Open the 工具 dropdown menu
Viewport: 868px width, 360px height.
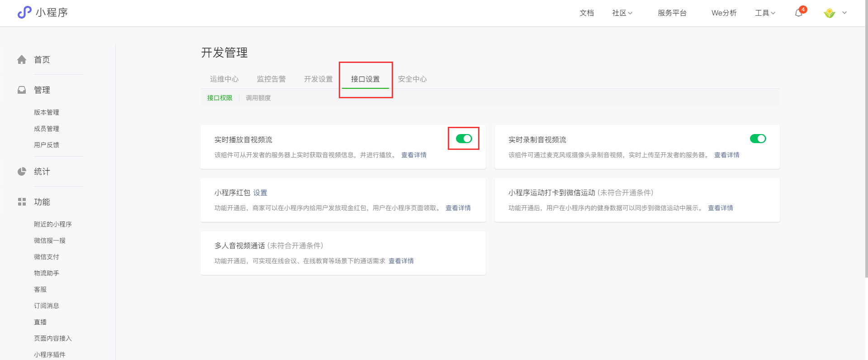[765, 13]
